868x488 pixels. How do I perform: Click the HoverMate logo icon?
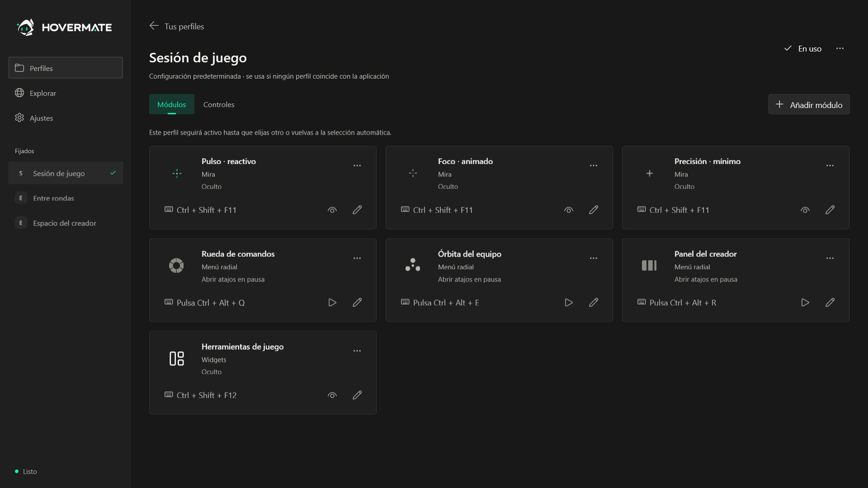pyautogui.click(x=25, y=27)
